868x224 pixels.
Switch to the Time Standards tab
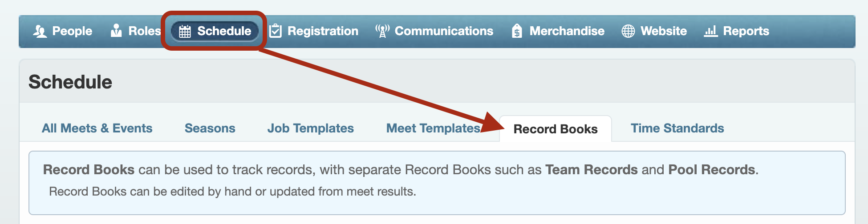coord(677,128)
